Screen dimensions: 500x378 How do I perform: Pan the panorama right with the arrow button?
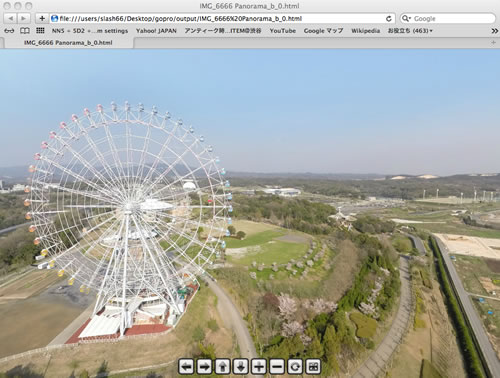(204, 367)
